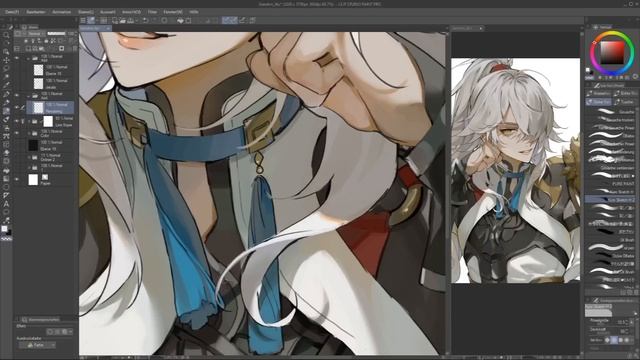This screenshot has width=640, height=360.
Task: Hide the selected painting layer
Action: [x=16, y=107]
